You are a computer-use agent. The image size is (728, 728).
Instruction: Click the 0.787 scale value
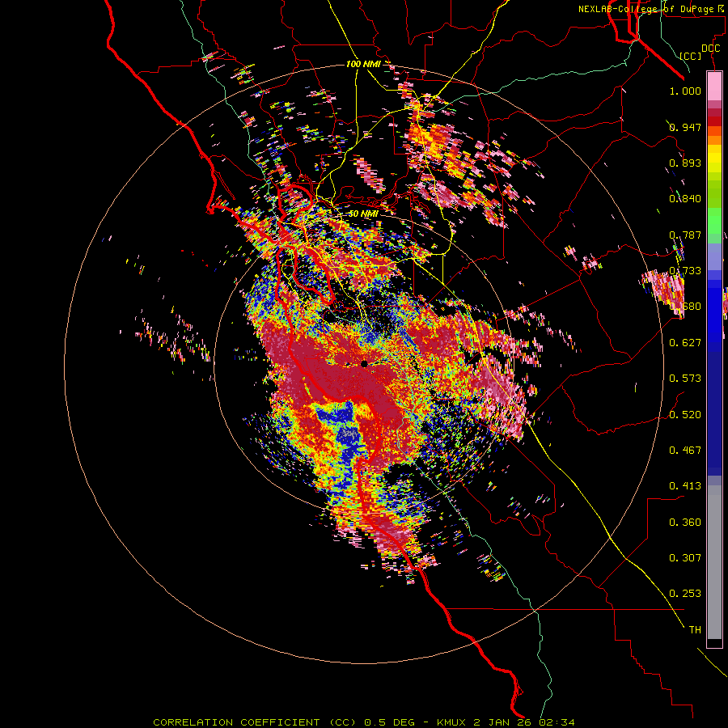pos(685,235)
